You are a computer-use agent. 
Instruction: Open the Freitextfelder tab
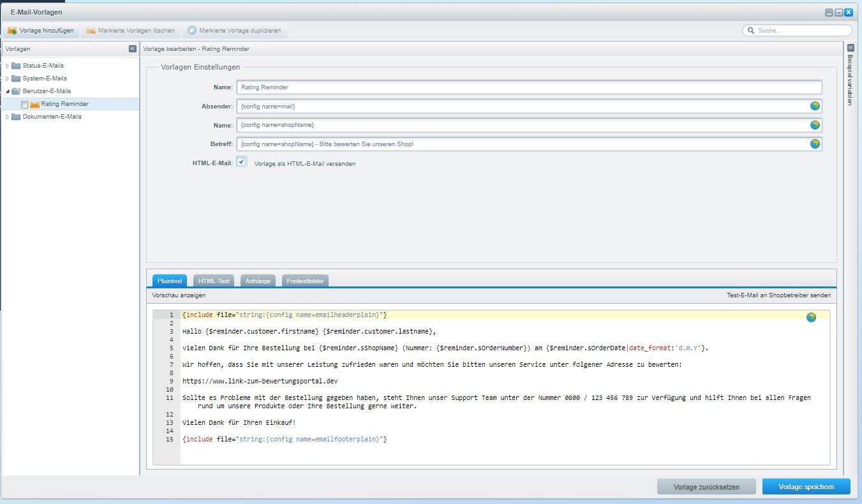[305, 281]
